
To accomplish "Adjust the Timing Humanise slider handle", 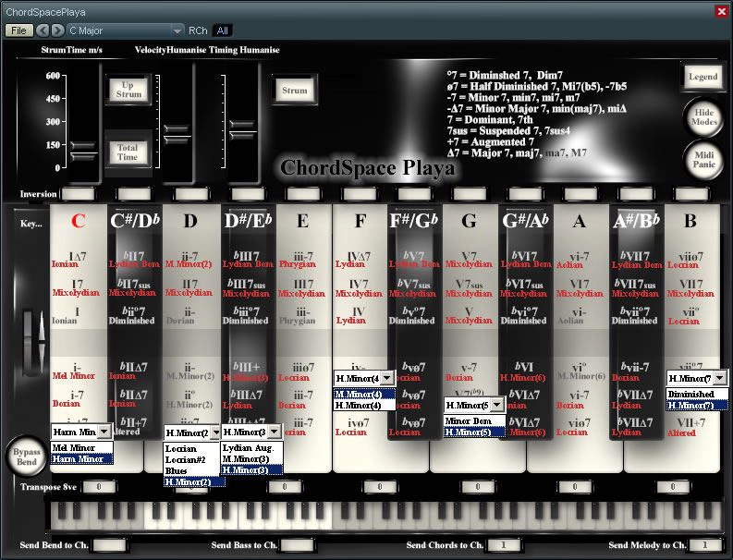I will tap(242, 130).
